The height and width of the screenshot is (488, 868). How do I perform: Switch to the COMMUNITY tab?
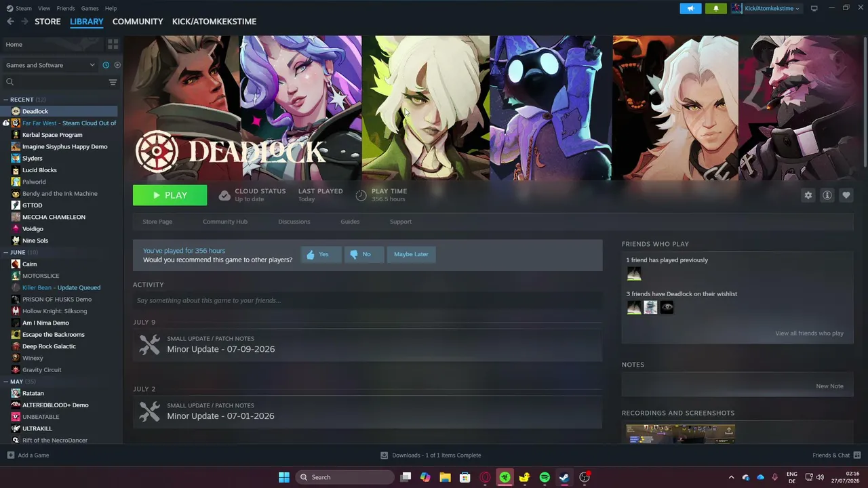(x=138, y=22)
